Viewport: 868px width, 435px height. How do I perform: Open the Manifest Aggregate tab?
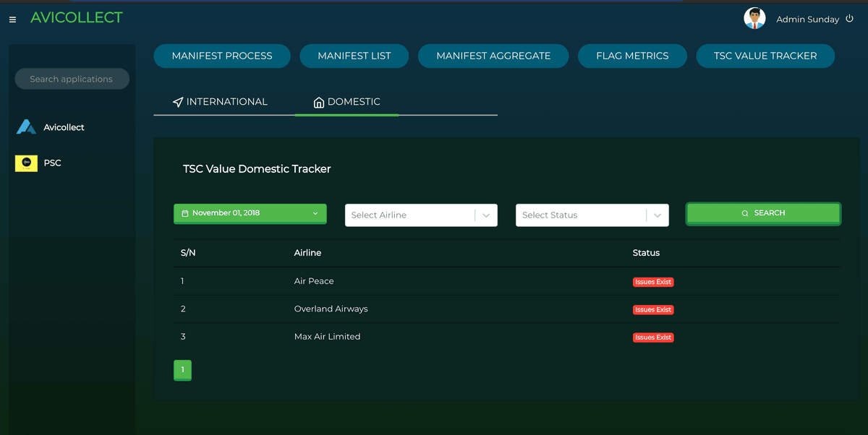pyautogui.click(x=493, y=56)
